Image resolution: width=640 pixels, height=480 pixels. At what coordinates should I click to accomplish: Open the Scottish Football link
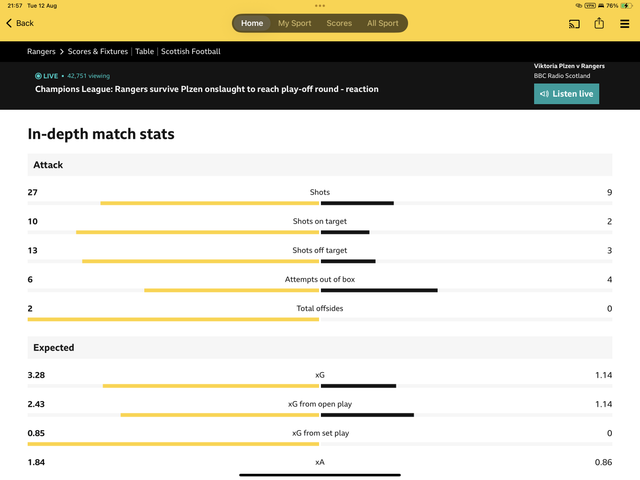(191, 51)
